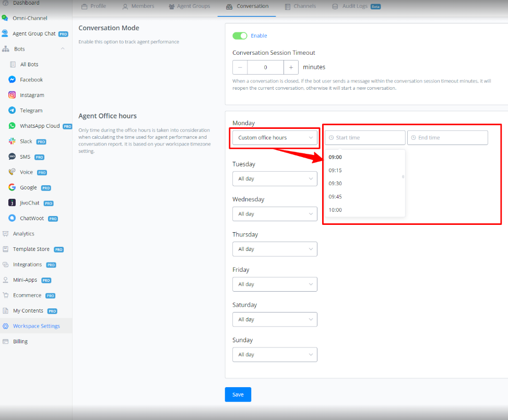Click the Facebook Messenger icon in sidebar

pos(12,80)
